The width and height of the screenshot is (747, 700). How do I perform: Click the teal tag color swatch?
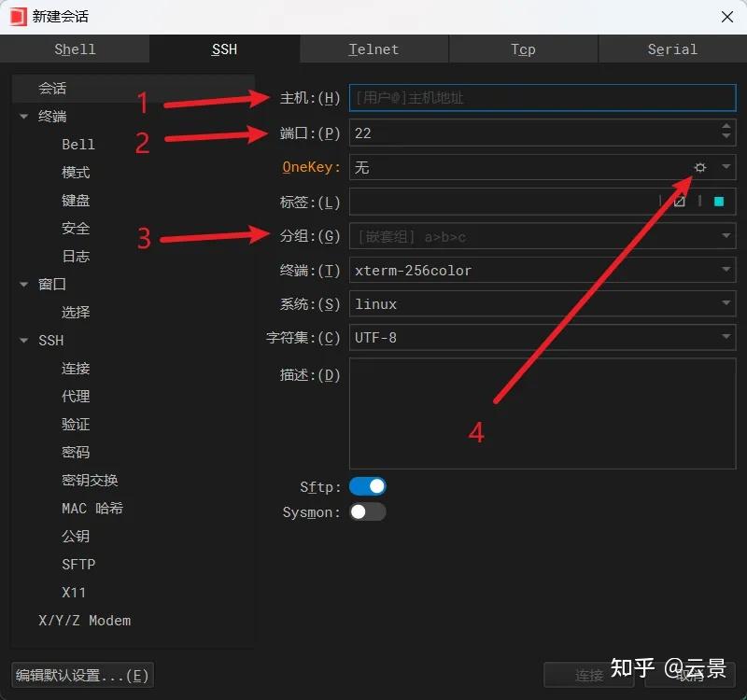[x=719, y=201]
